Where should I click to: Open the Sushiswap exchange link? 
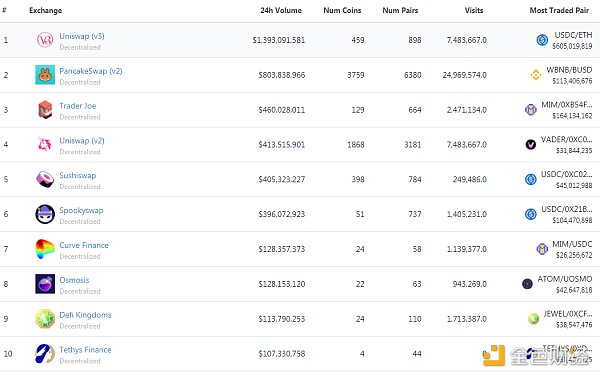tap(78, 175)
